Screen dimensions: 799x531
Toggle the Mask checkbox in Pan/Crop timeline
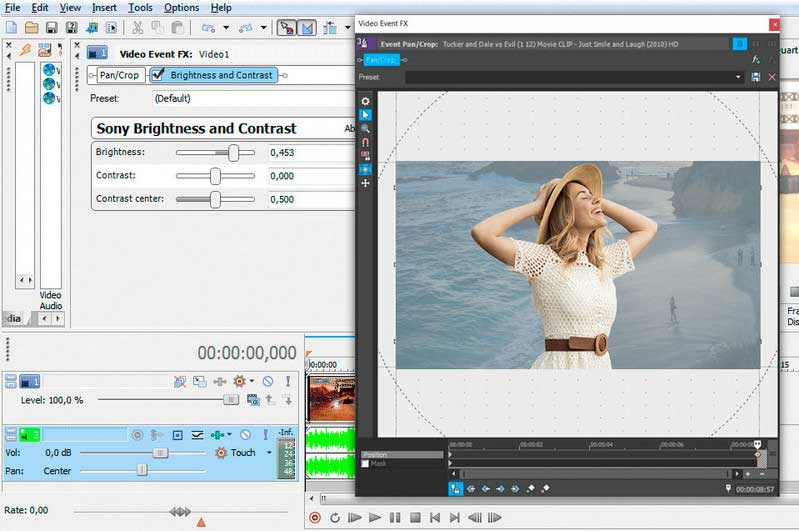(x=365, y=464)
